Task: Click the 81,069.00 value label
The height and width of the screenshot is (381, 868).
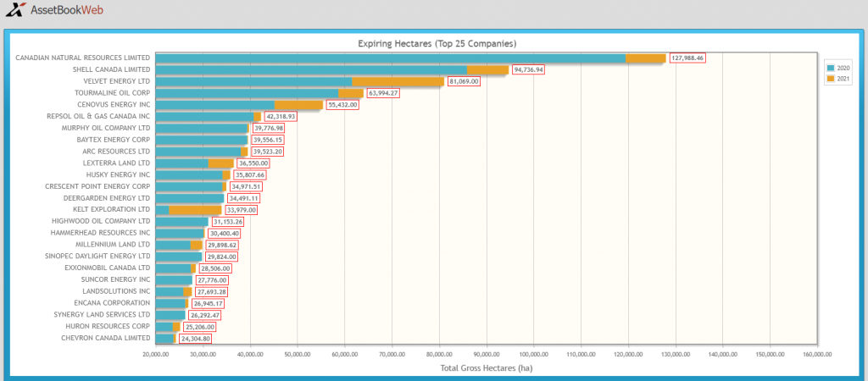Action: 464,81
